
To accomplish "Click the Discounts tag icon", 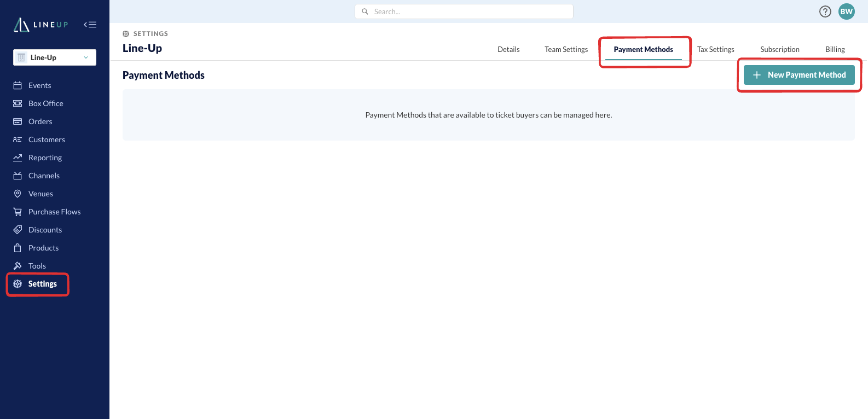I will (18, 230).
